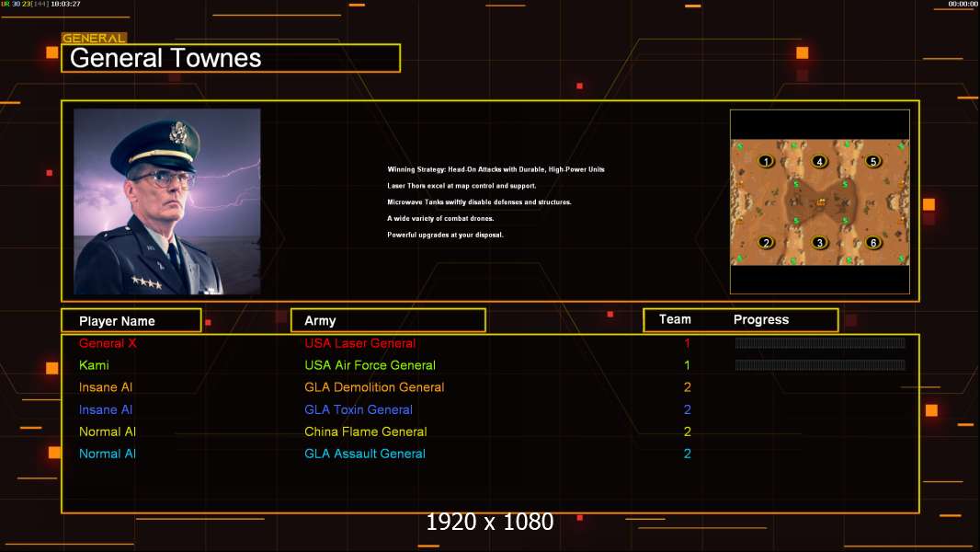Select Insane AI playing GLA Demolition General
The width and height of the screenshot is (980, 552).
pos(106,387)
